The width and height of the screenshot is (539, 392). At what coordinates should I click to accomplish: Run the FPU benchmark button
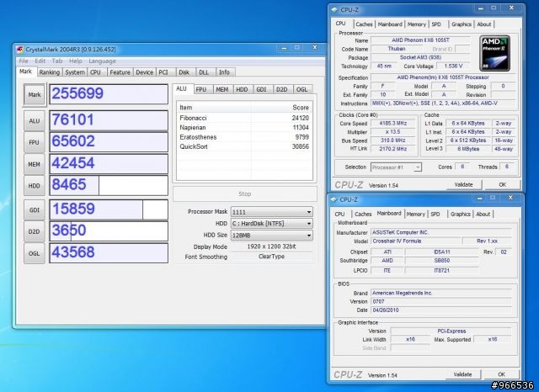[35, 142]
